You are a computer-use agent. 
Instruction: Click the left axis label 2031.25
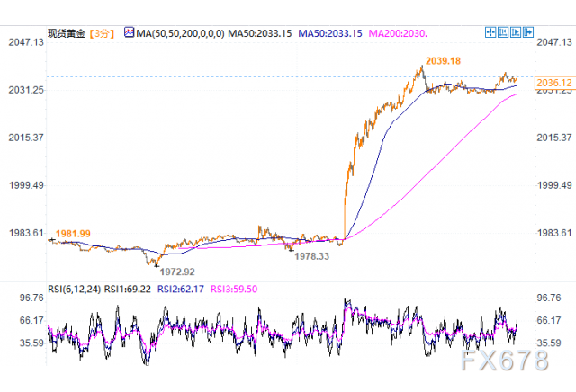coord(26,90)
